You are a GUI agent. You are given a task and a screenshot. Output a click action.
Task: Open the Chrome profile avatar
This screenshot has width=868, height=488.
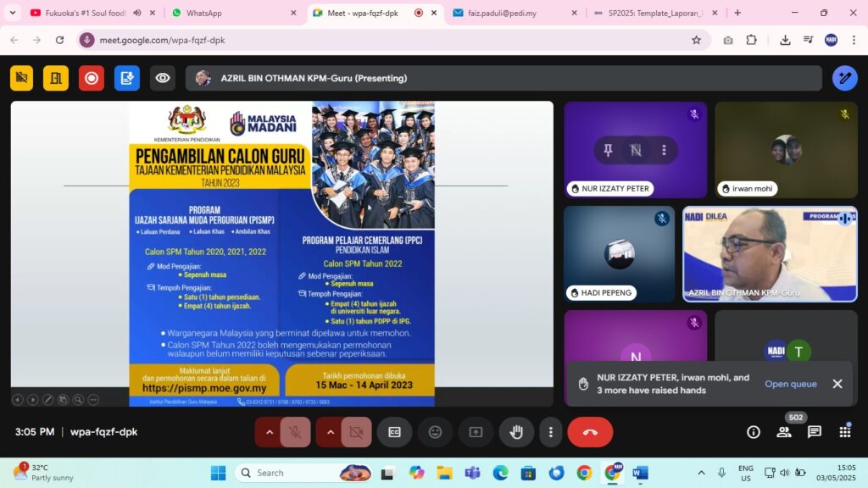tap(831, 40)
